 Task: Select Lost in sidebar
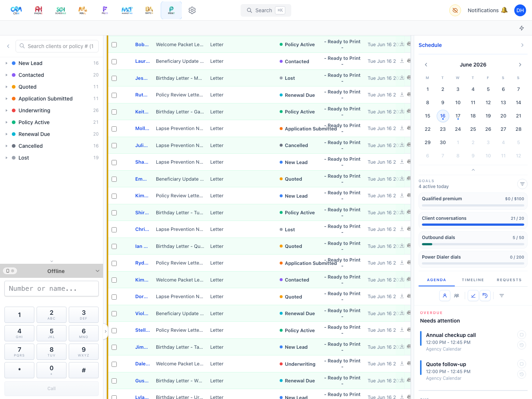click(52, 158)
